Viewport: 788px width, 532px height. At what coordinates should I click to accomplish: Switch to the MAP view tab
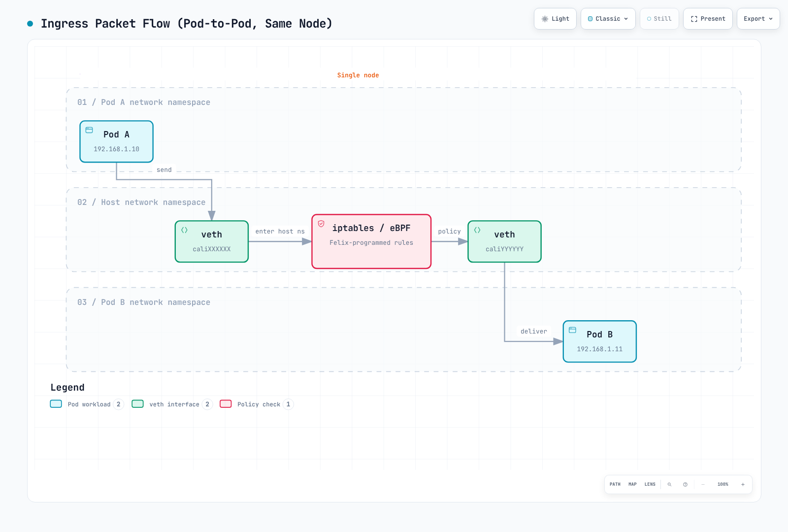pos(633,484)
